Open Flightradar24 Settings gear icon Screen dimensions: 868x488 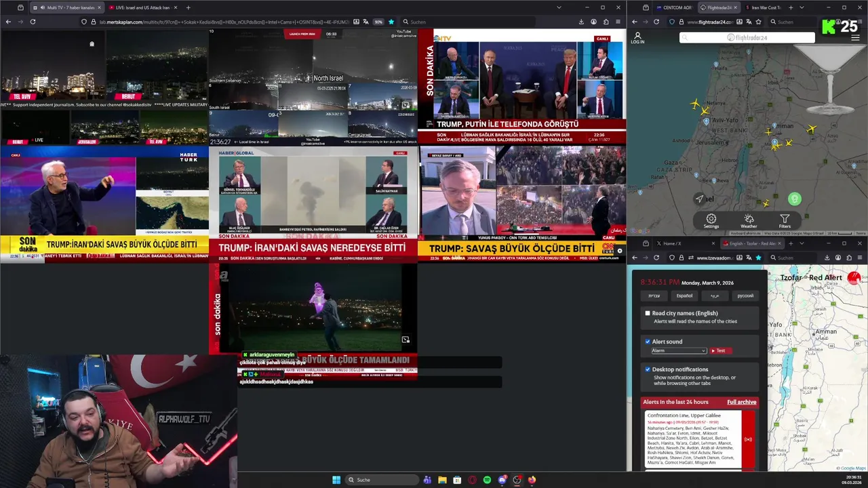[711, 219]
